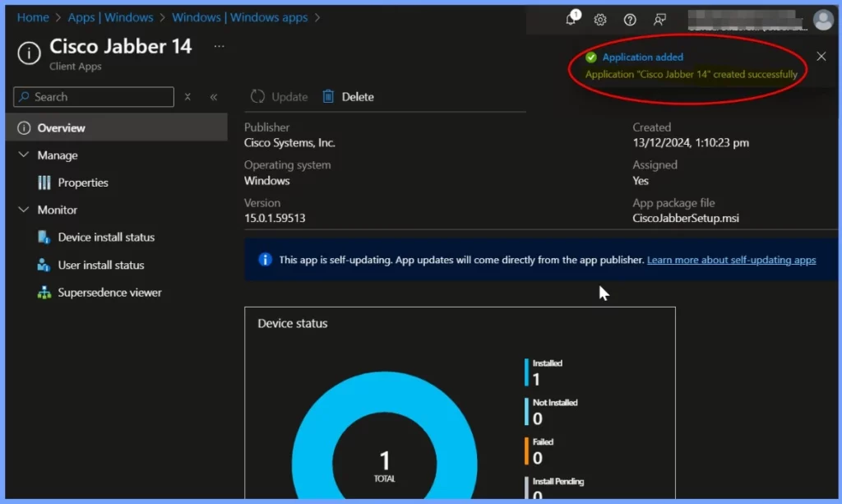842x504 pixels.
Task: Click the Cisco Jabber 14 info icon
Action: 29,53
